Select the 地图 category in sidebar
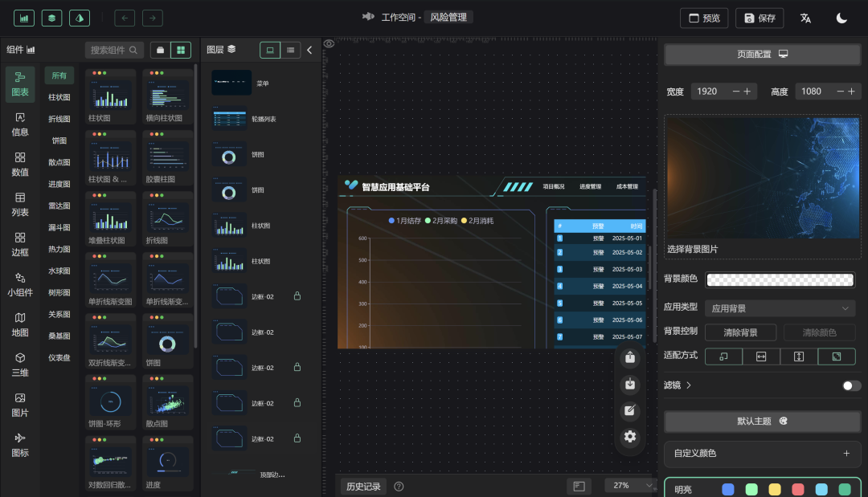868x497 pixels. pos(20,325)
